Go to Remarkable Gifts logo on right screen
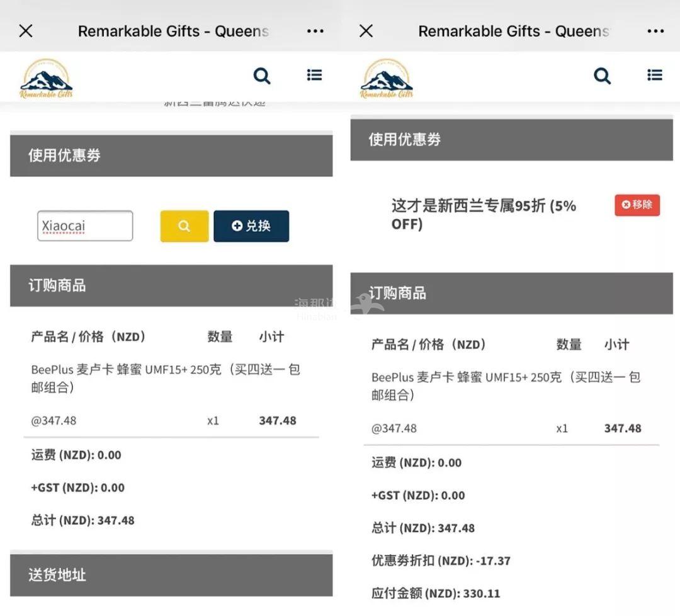 tap(387, 79)
